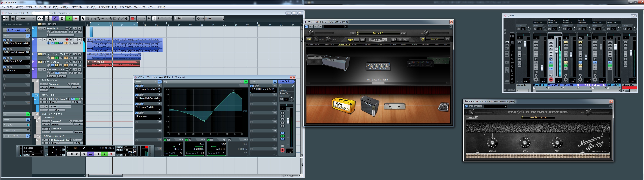
Task: Mute the DrumKit 1 01 track
Action: [40, 28]
